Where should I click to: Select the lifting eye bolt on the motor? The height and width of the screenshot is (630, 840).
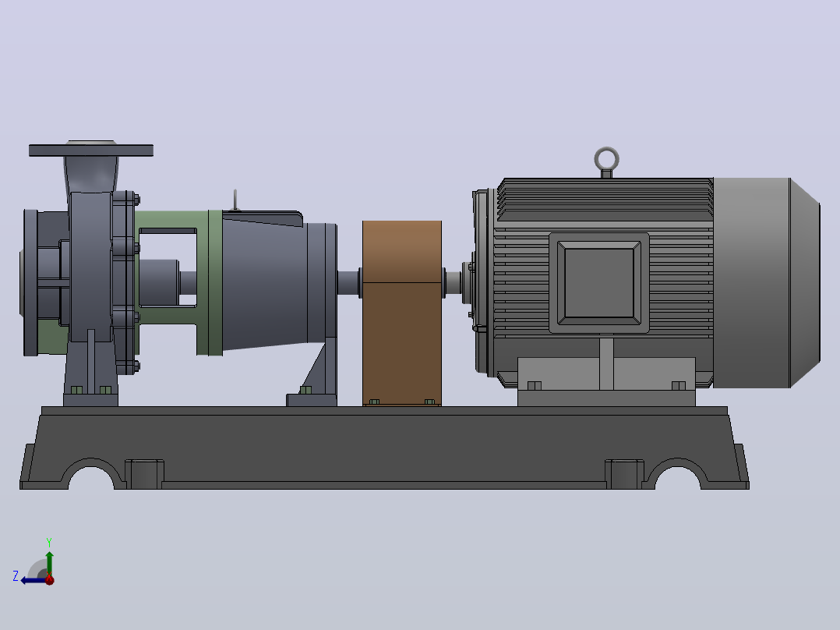pyautogui.click(x=606, y=162)
